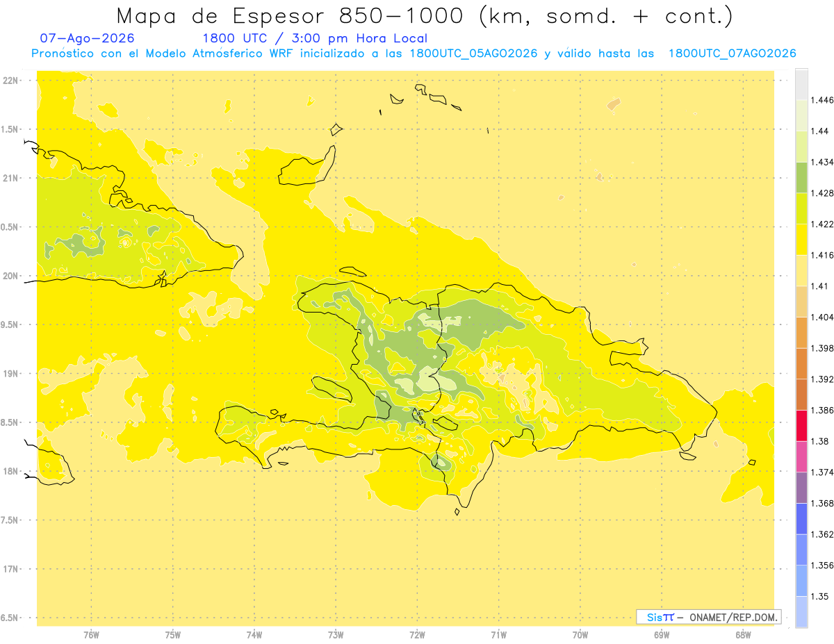The image size is (834, 644).
Task: Click the colorbar value '1.446'
Action: coord(823,100)
